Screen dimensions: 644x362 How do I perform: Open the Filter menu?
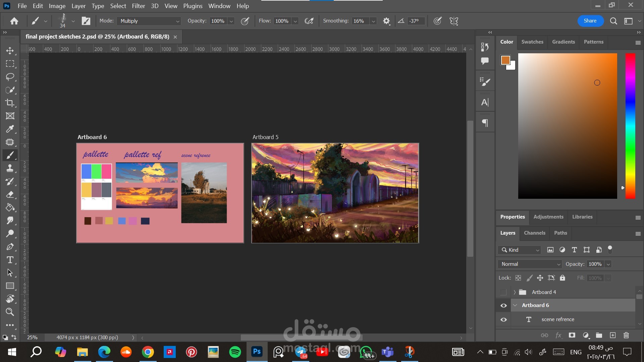tap(138, 6)
